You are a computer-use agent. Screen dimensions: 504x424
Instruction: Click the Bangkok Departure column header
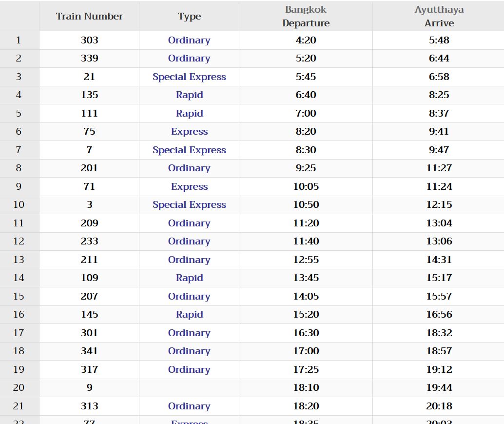[x=306, y=16]
